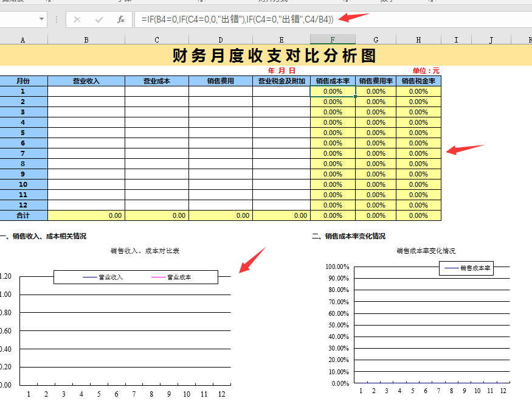
Task: Click month 1 row label cell
Action: tap(24, 91)
